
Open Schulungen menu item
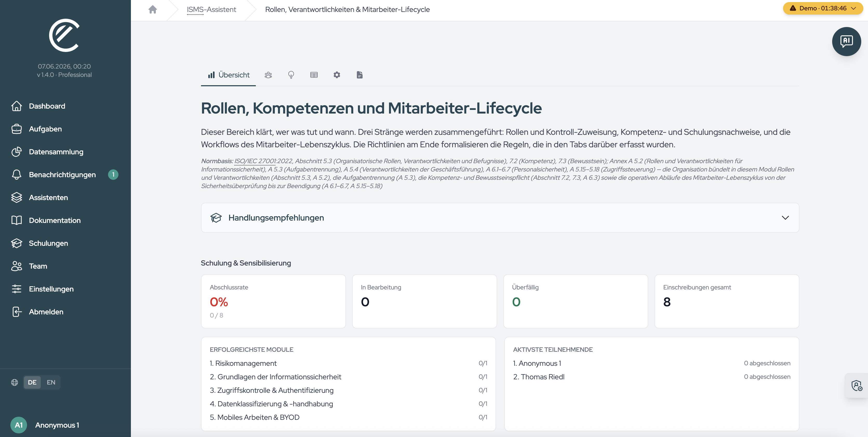48,243
